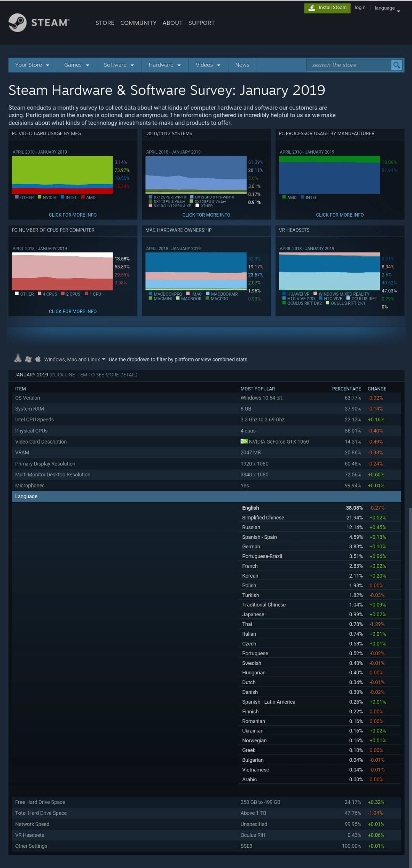Image resolution: width=412 pixels, height=868 pixels.
Task: Click the Steam logo icon
Action: click(x=18, y=23)
